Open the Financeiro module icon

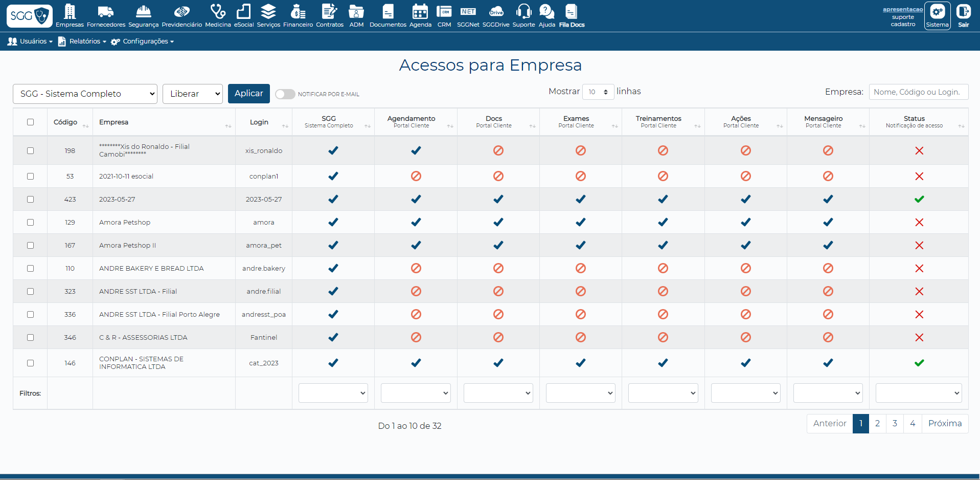[298, 12]
